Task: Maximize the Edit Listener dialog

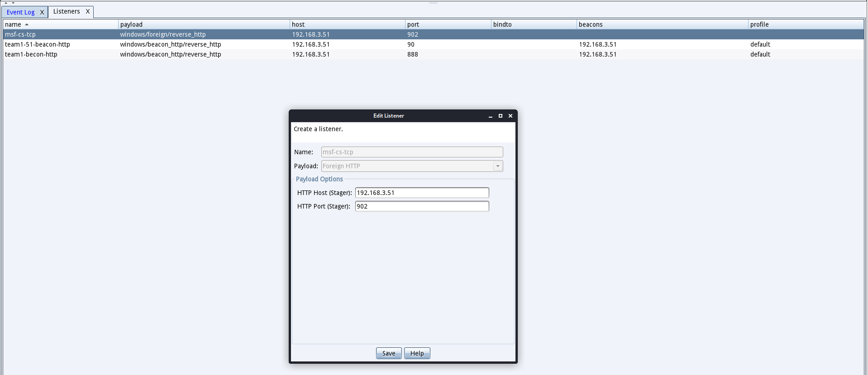Action: (x=500, y=116)
